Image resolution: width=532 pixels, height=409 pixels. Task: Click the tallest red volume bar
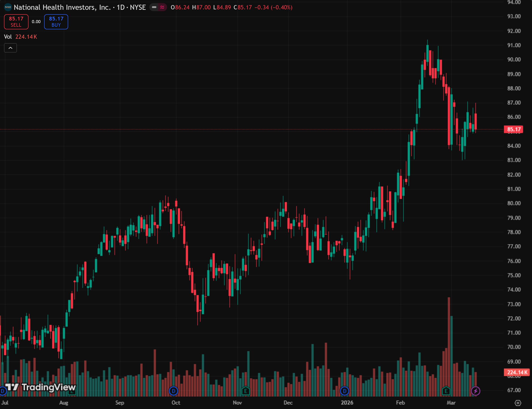coord(449,346)
